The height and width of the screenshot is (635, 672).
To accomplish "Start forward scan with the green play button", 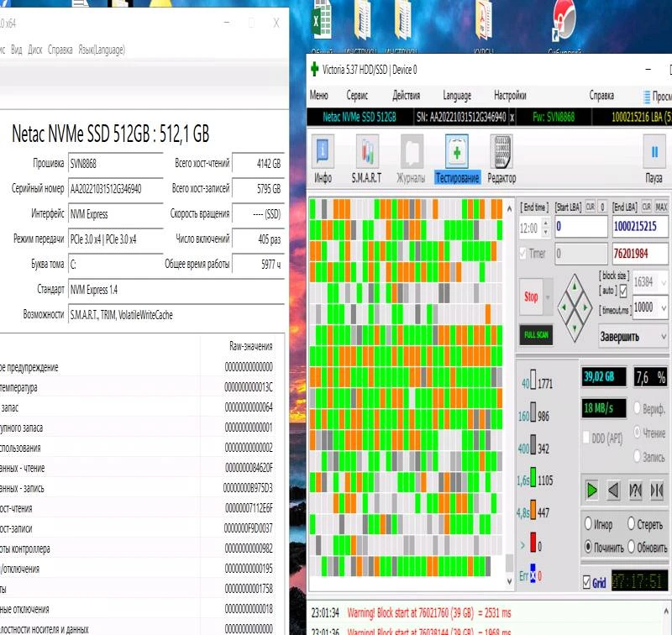I will click(592, 491).
